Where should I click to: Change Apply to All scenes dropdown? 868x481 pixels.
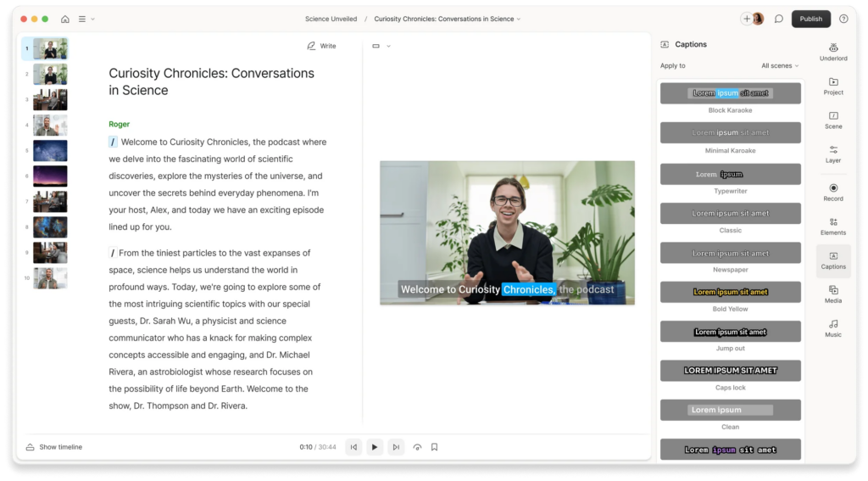[x=780, y=65]
